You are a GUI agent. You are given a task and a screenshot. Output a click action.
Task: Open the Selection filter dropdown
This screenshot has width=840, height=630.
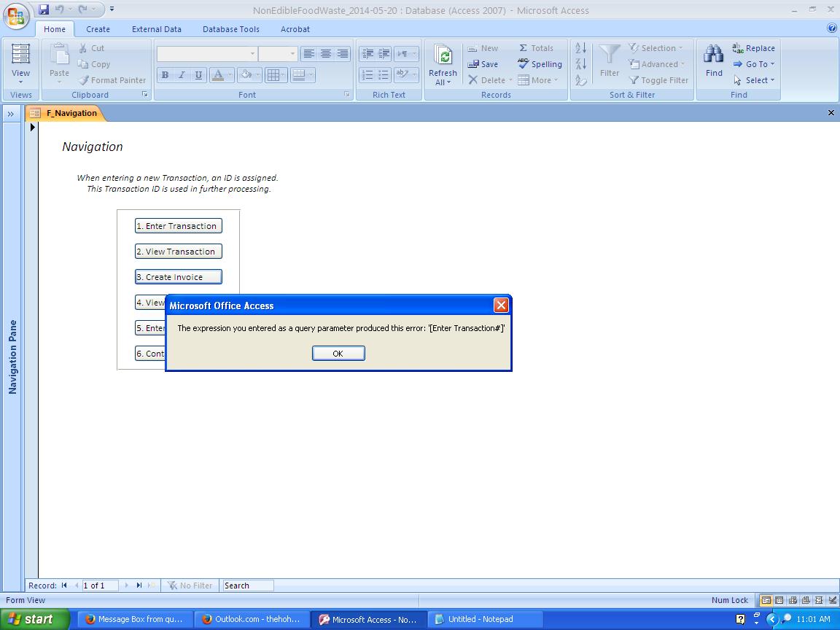tap(656, 48)
